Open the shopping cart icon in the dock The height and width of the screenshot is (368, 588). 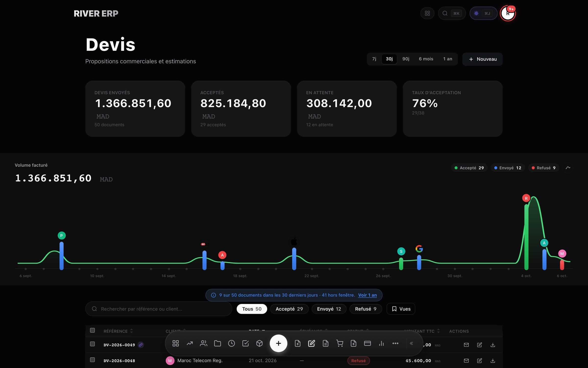pos(340,343)
